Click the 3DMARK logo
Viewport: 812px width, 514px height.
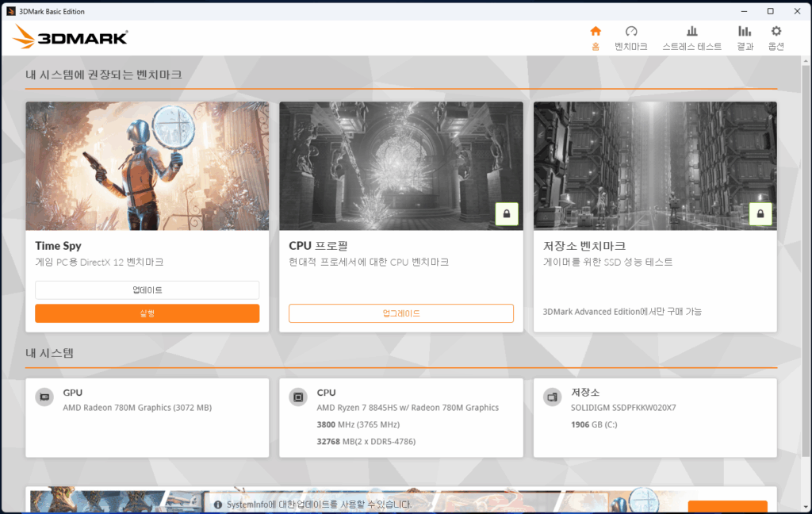pyautogui.click(x=71, y=36)
